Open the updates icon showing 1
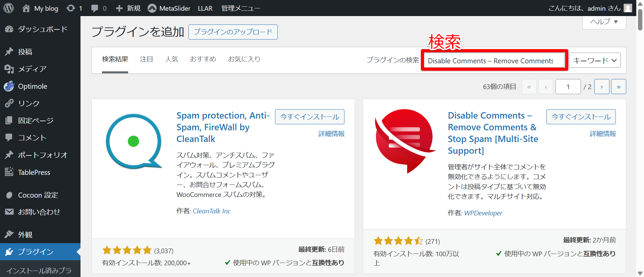The height and width of the screenshot is (277, 644). click(71, 8)
